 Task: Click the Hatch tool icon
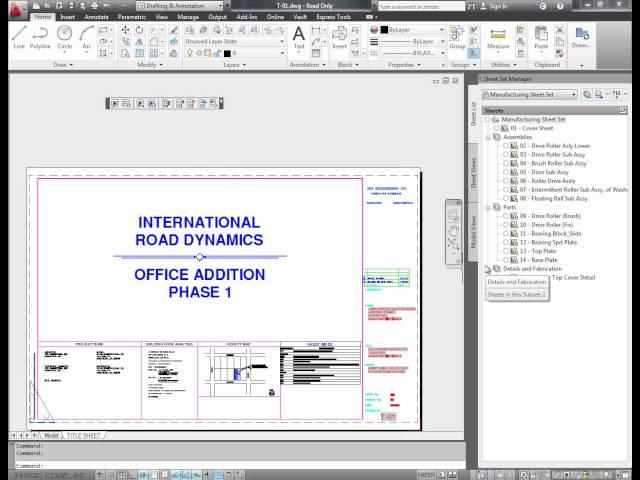click(103, 53)
